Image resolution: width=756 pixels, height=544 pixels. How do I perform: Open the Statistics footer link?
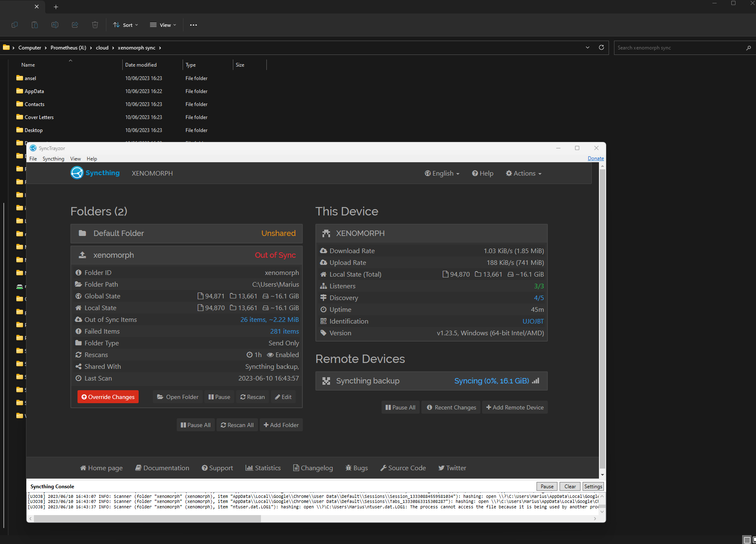tap(263, 468)
